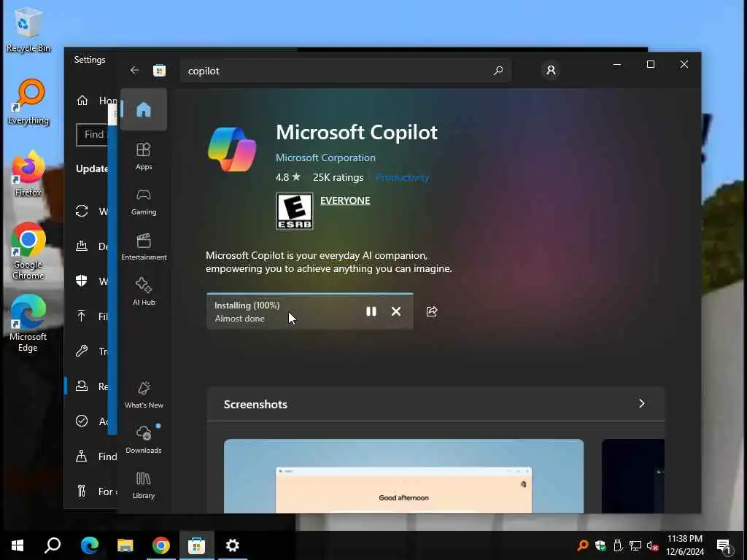Open Downloads in Store sidebar
The width and height of the screenshot is (747, 560).
[144, 440]
